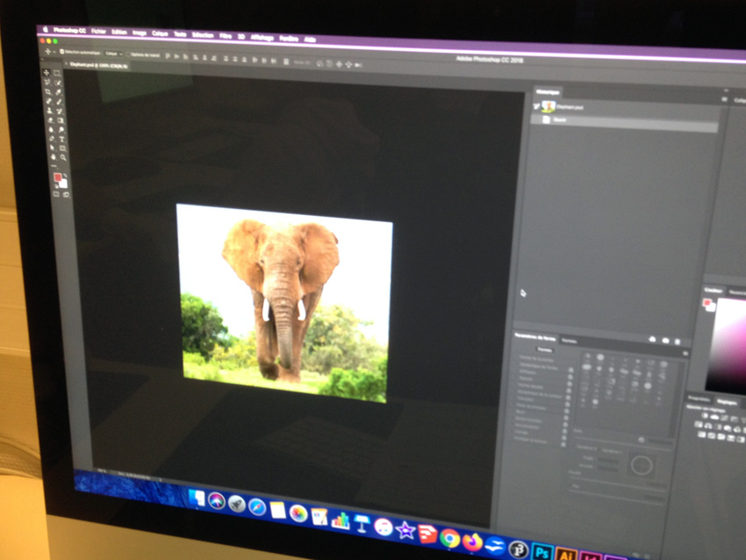
Task: Open Firefox from the Dock
Action: [x=472, y=542]
